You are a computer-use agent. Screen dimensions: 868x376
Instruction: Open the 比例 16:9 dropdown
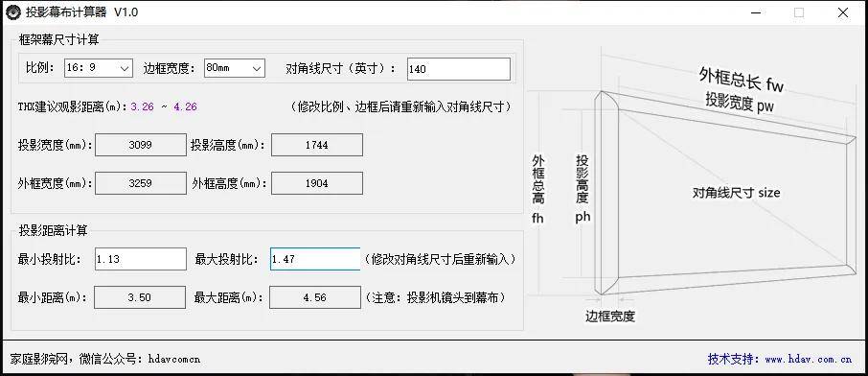click(99, 68)
